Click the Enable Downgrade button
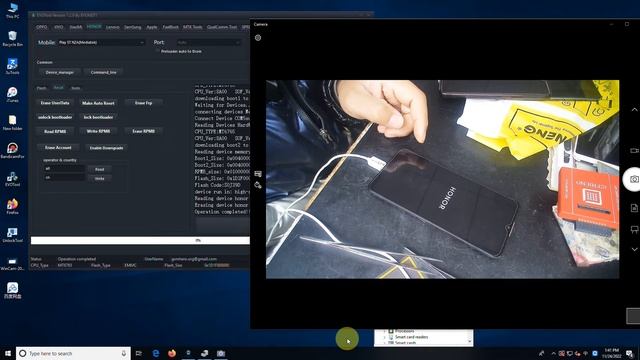 click(x=107, y=148)
